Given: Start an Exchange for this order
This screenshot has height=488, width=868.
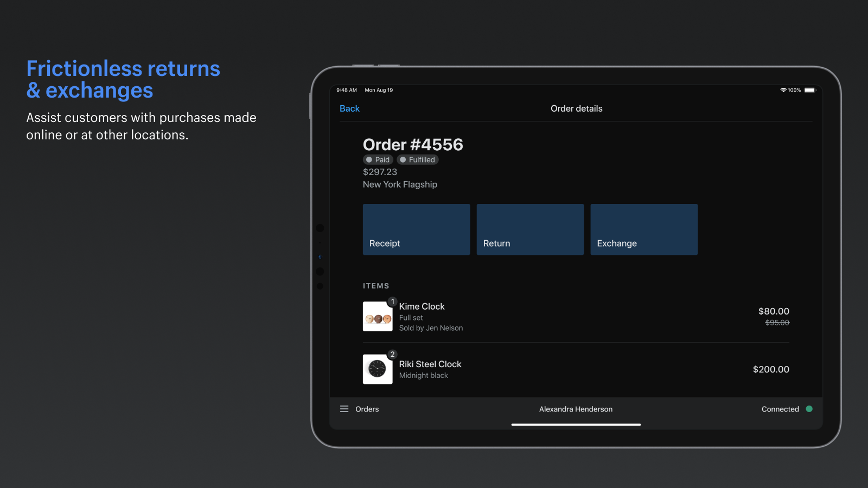Looking at the screenshot, I should [644, 229].
